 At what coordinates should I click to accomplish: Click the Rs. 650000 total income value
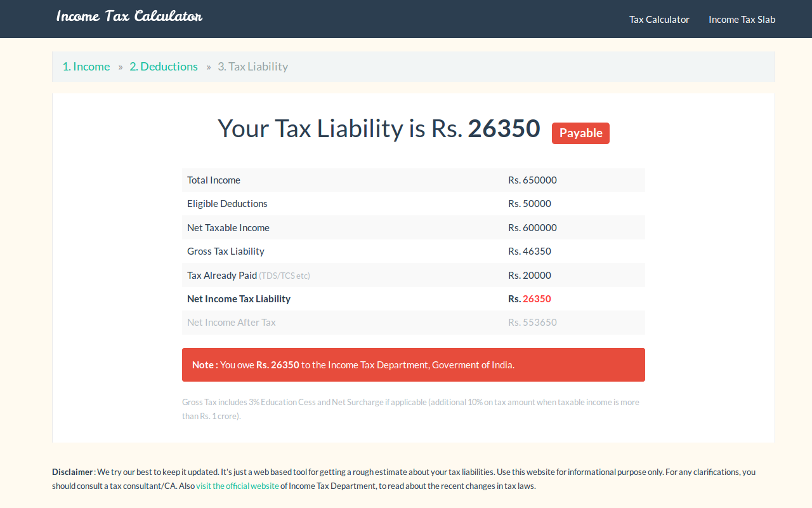(x=532, y=180)
